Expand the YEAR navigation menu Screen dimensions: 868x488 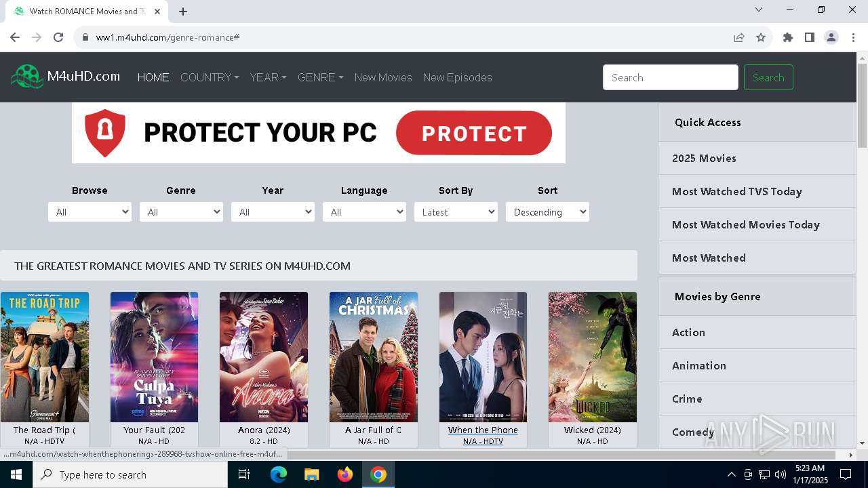[268, 77]
